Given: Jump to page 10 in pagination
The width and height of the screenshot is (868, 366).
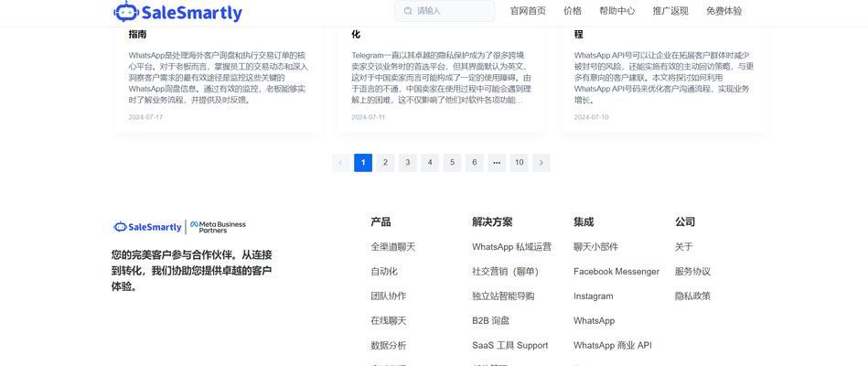Looking at the screenshot, I should tap(519, 163).
